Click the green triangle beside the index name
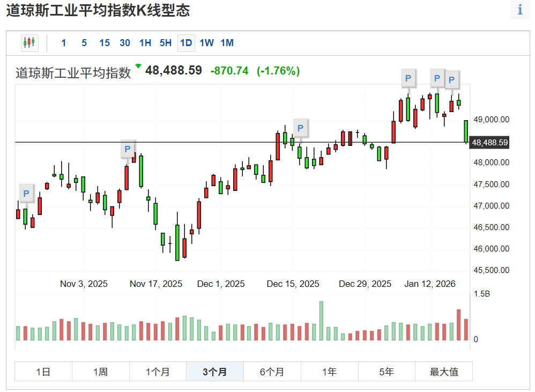The height and width of the screenshot is (392, 535). (x=138, y=69)
